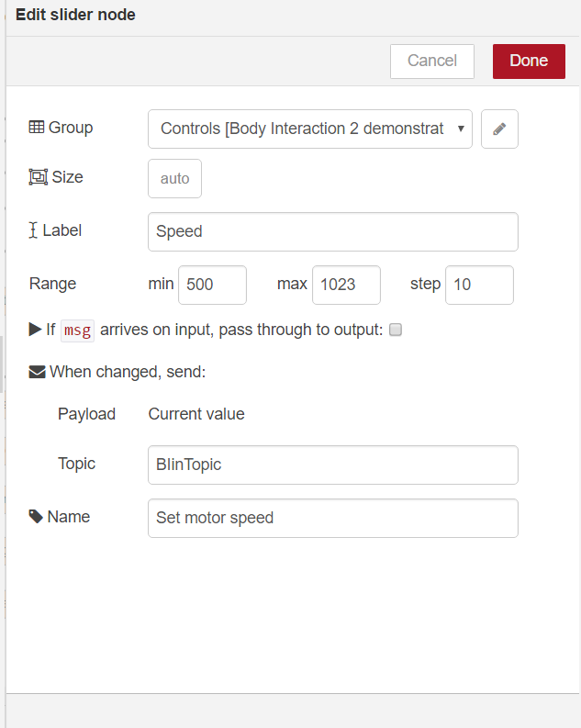The height and width of the screenshot is (728, 581).
Task: Click the Name field Set motor speed
Action: tap(332, 518)
